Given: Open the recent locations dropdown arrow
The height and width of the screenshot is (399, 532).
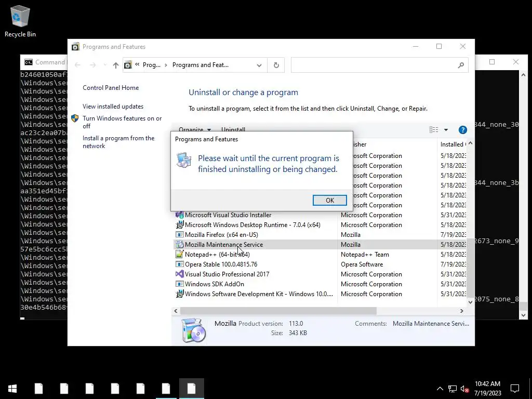Looking at the screenshot, I should click(x=105, y=65).
